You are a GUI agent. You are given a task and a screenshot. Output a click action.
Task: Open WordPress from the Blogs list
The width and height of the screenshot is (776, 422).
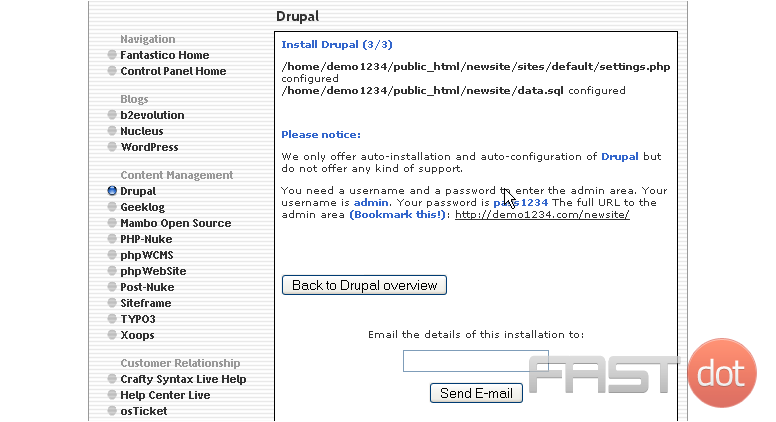click(x=149, y=147)
